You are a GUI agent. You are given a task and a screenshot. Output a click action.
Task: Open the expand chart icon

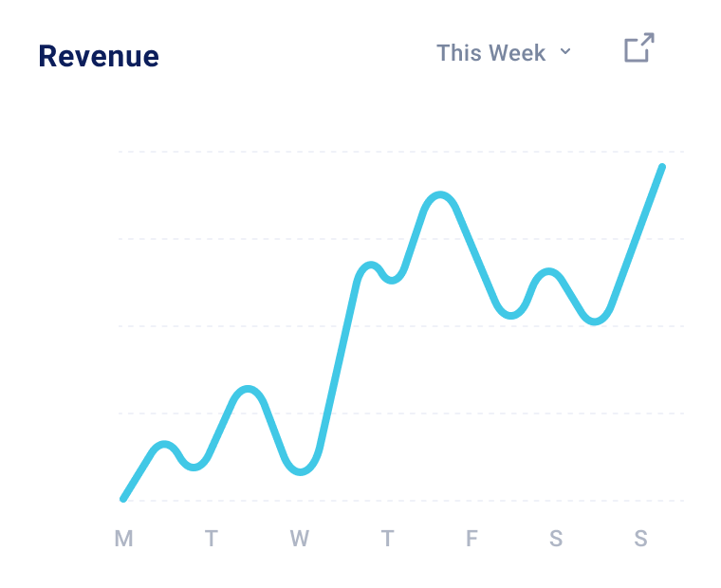[x=638, y=48]
